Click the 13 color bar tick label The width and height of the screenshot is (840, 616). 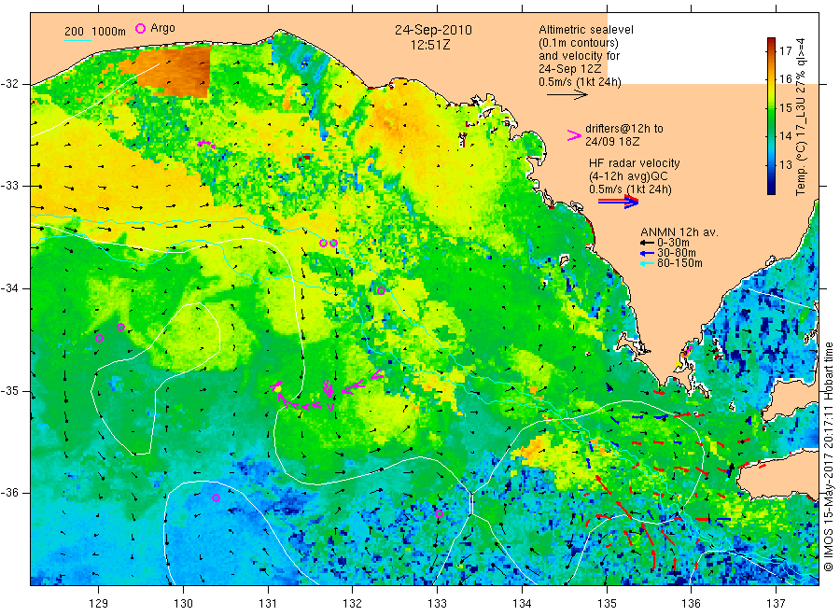click(785, 165)
